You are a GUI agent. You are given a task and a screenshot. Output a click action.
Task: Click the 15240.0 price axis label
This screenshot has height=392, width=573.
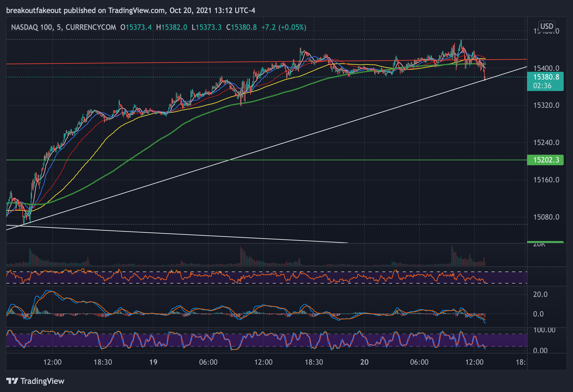pyautogui.click(x=546, y=143)
